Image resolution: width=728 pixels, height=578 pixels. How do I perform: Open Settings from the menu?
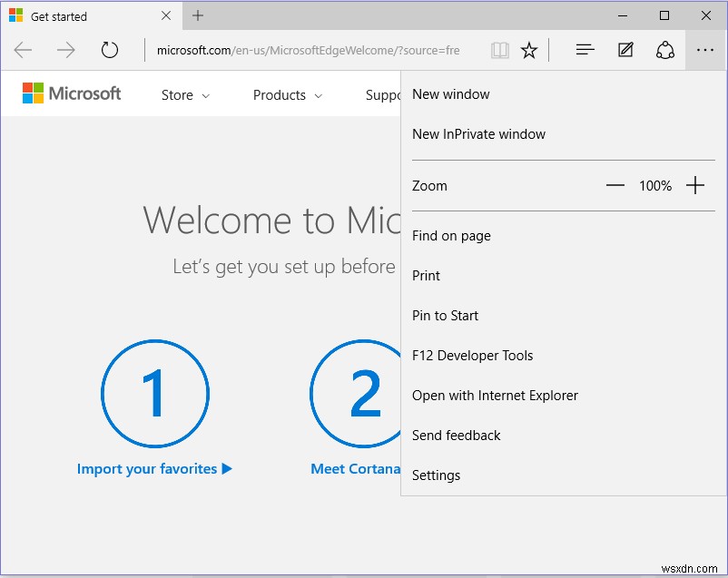click(x=436, y=475)
